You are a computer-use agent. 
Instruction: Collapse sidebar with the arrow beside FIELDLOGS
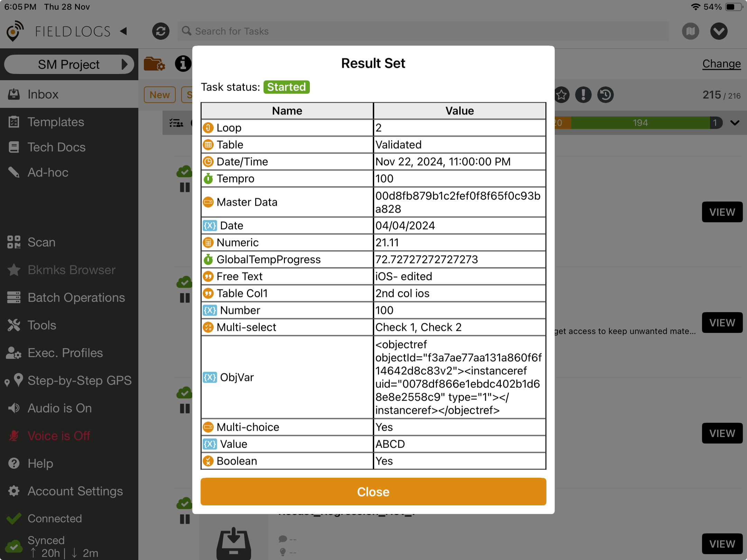(123, 31)
